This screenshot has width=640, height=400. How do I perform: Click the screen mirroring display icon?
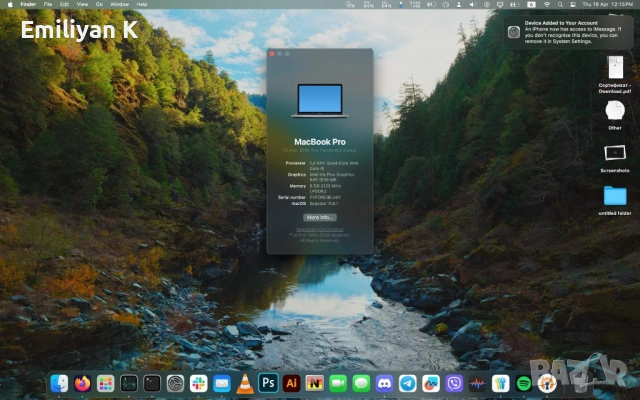(x=500, y=4)
